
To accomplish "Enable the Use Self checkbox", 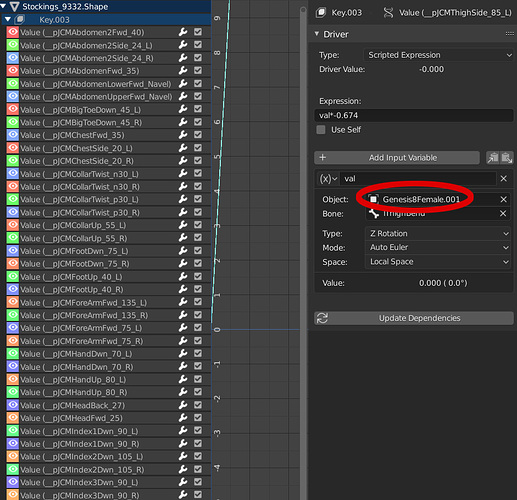I will [321, 130].
